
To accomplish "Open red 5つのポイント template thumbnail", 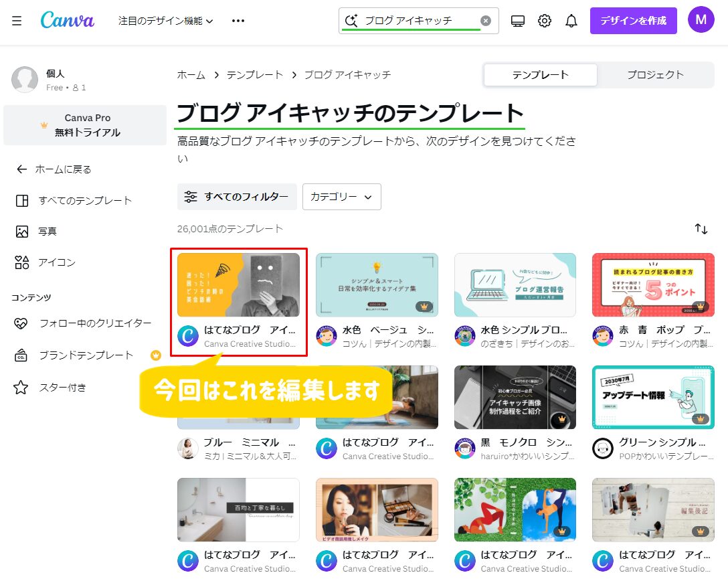I will coord(653,284).
